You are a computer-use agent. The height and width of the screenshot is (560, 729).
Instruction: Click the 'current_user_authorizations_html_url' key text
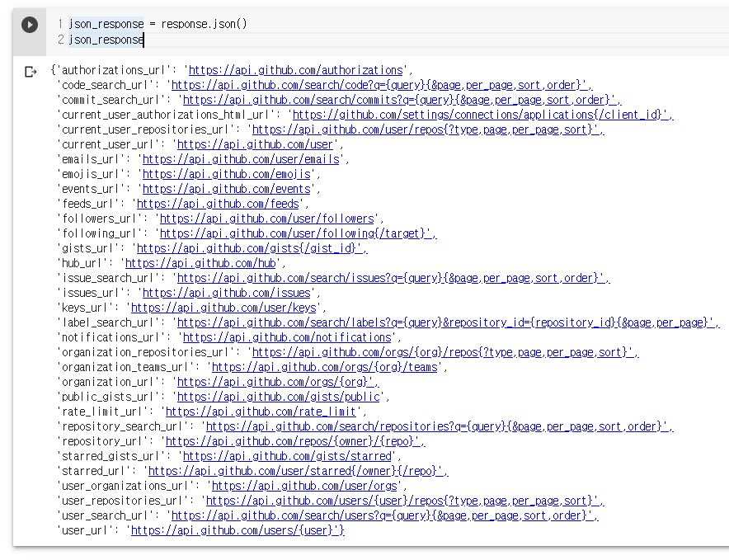click(166, 115)
